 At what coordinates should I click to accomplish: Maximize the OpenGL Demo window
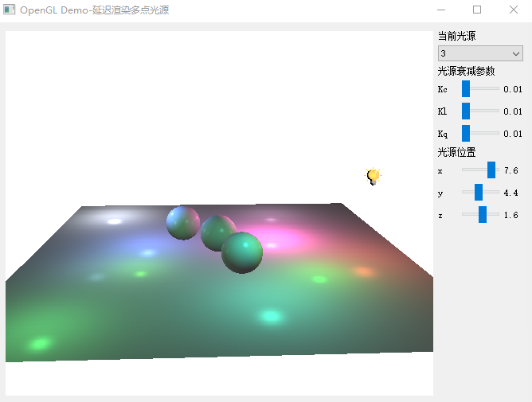[477, 10]
